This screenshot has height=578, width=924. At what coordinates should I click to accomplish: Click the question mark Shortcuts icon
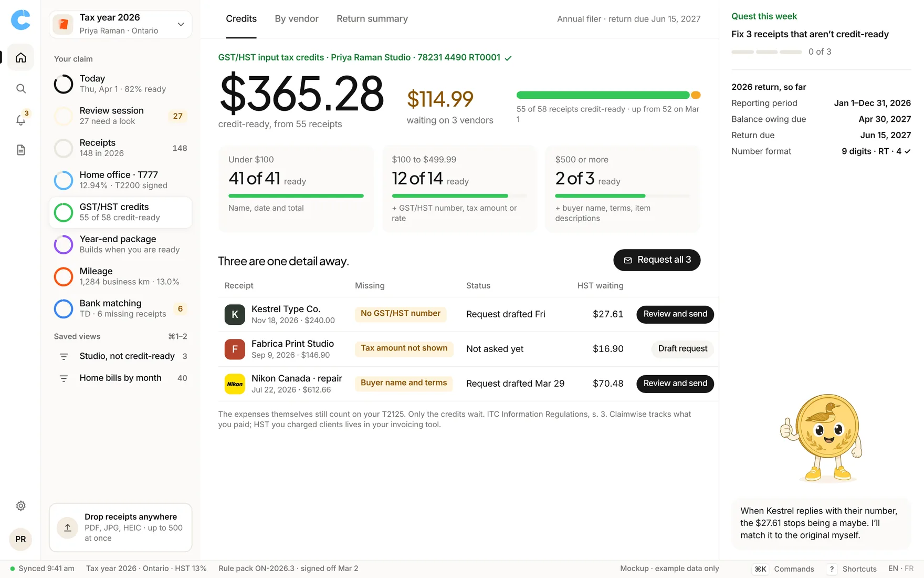(x=832, y=569)
